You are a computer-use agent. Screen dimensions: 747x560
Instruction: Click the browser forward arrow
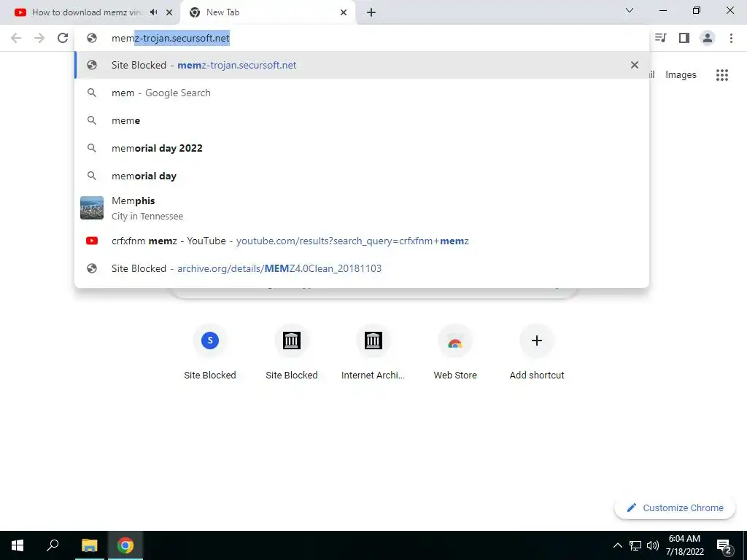click(x=39, y=38)
